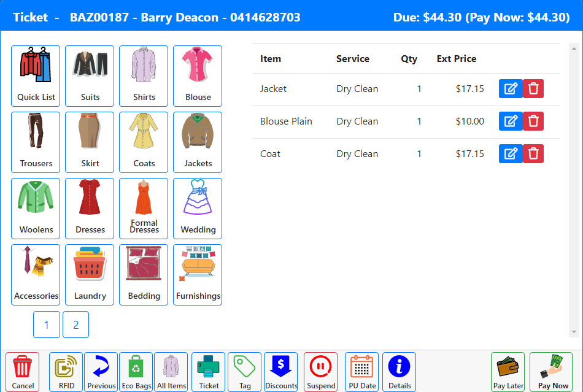Viewport: 583px width, 392px height.
Task: Choose the Accessories category
Action: pyautogui.click(x=36, y=275)
